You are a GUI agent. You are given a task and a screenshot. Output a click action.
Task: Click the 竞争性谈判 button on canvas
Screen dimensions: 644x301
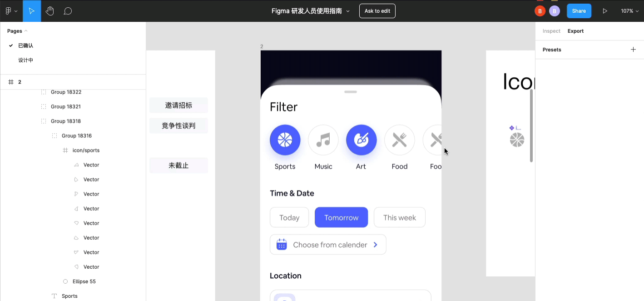pyautogui.click(x=178, y=125)
